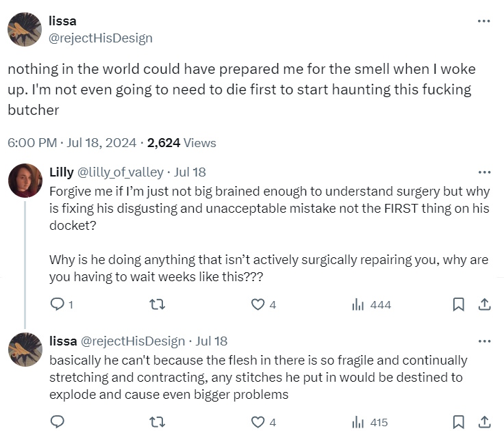Reply to lissa's bottom tweet
Viewport: 504px width, 431px height.
[58, 421]
